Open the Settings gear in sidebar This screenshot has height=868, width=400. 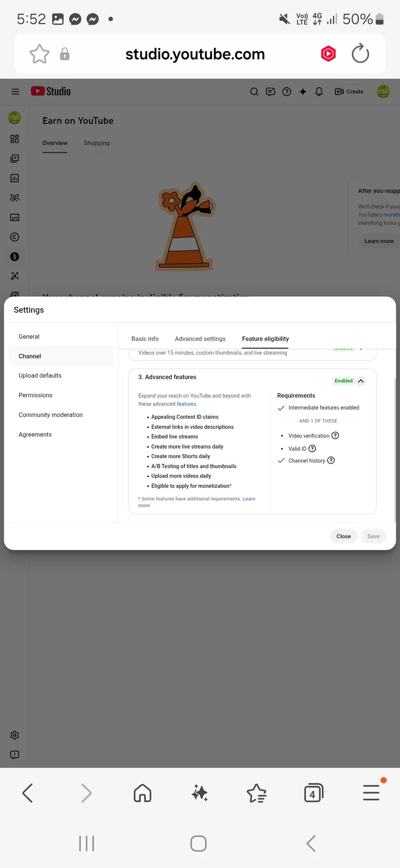point(15,735)
